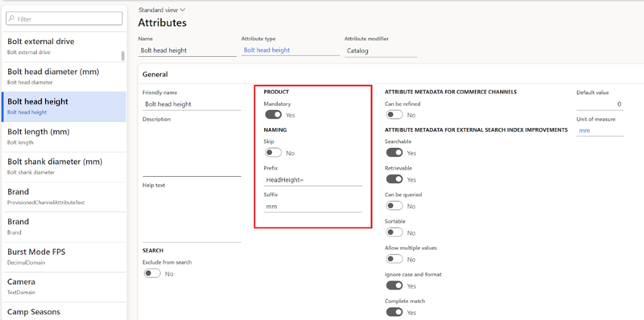Select the Brand item with Brand subtype
Screen dimensions: 644x320
pos(64,227)
